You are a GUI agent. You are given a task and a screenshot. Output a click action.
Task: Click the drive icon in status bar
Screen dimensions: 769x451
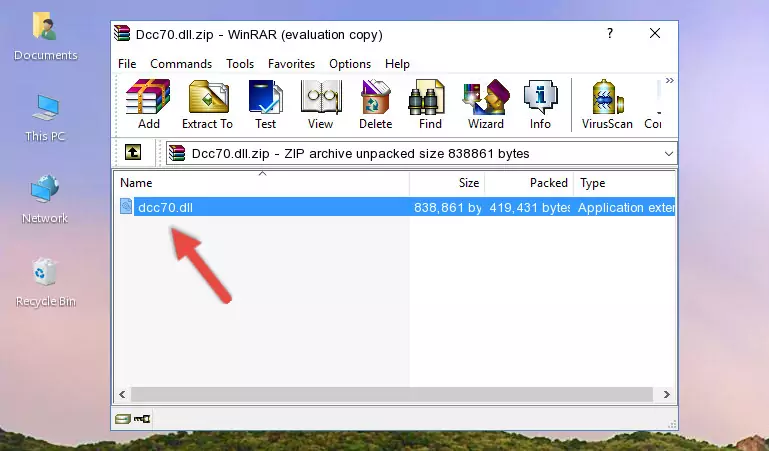(x=123, y=419)
